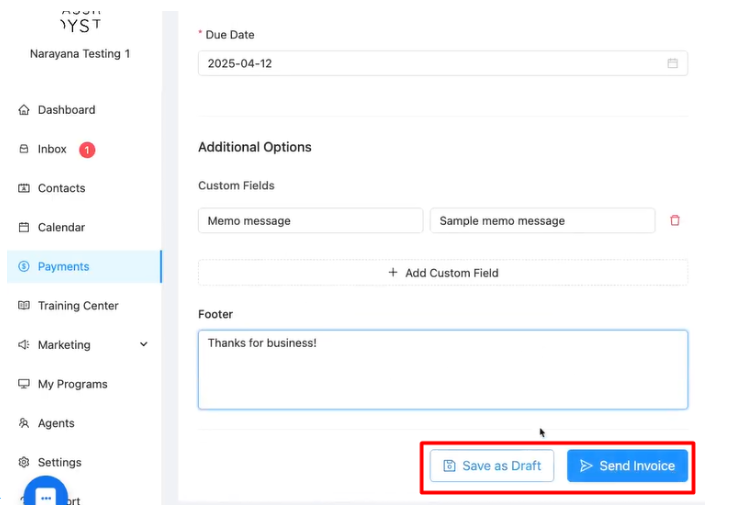Save the invoice as draft
Viewport: 744px width, 512px height.
(492, 466)
